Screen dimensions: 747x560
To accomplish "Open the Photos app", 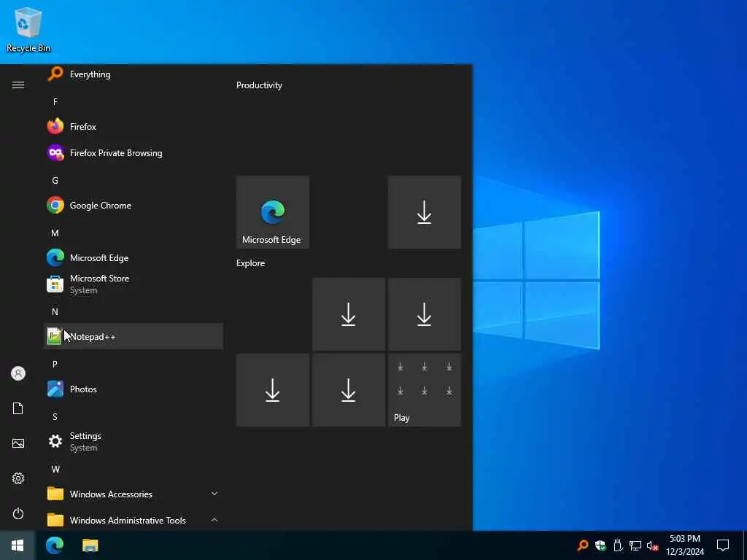I will (133, 389).
